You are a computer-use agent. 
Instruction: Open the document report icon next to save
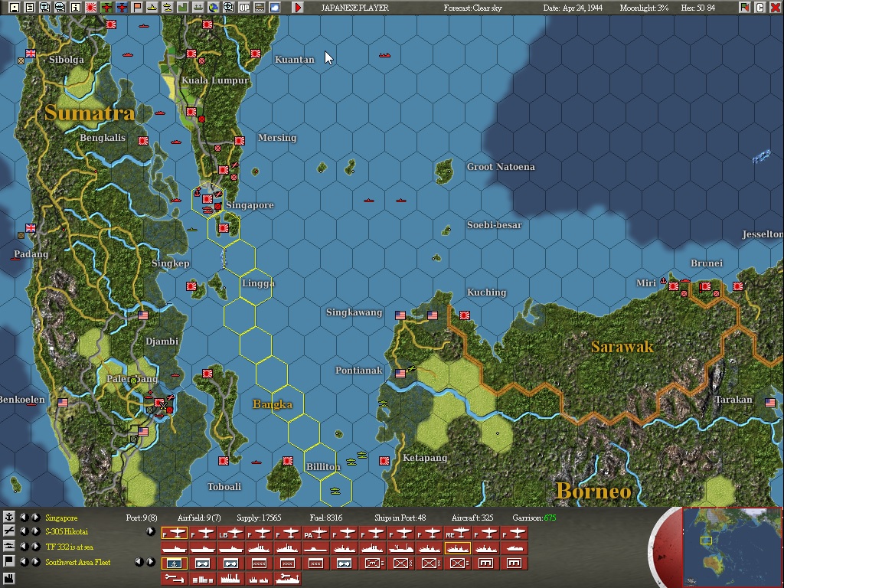30,8
